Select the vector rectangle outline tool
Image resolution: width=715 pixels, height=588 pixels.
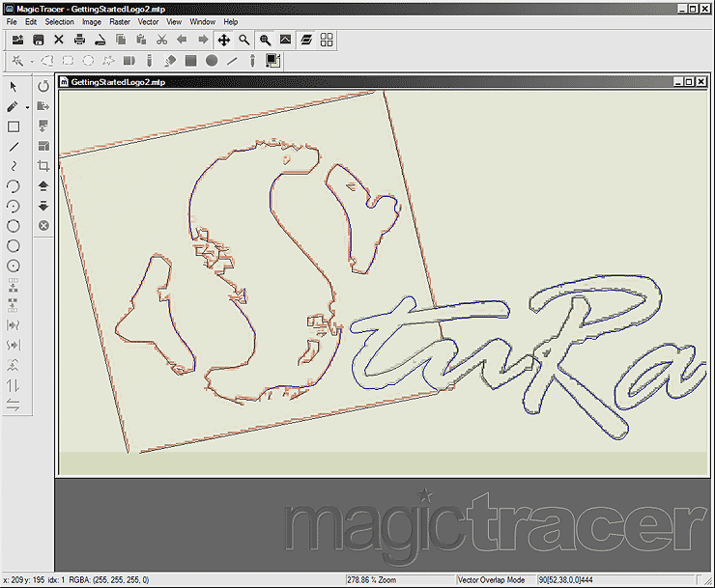[14, 126]
